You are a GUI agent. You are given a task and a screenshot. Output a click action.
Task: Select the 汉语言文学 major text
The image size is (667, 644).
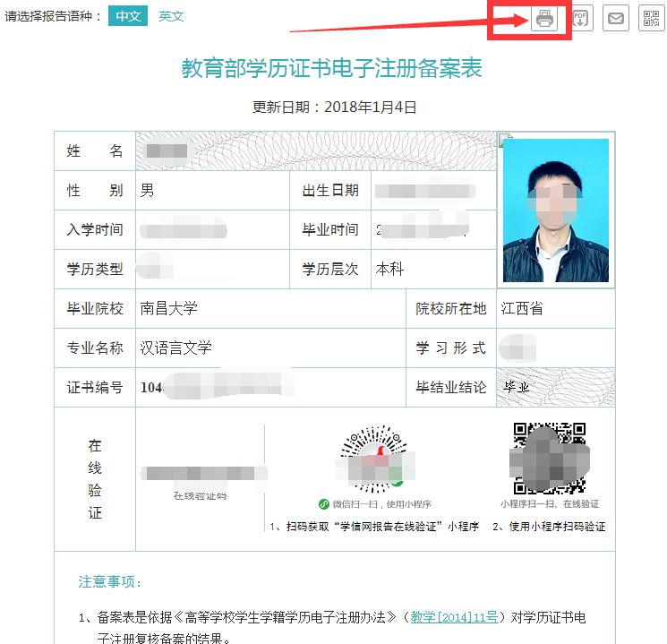point(176,348)
